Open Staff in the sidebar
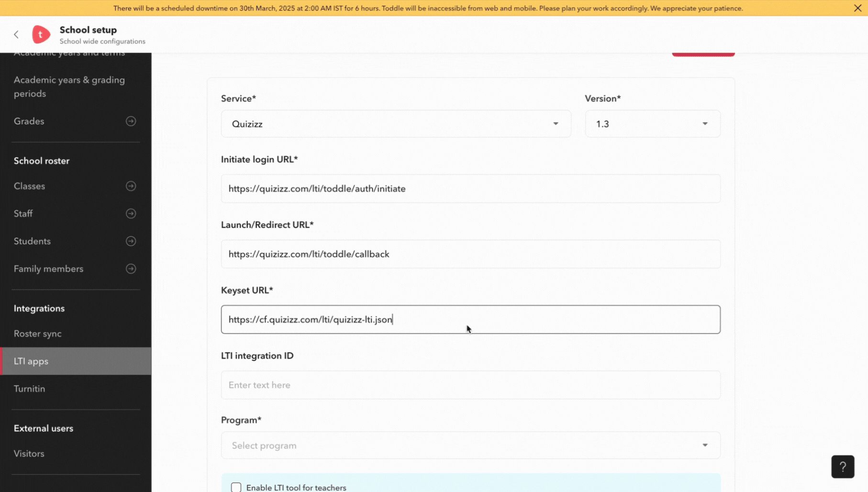 point(23,213)
